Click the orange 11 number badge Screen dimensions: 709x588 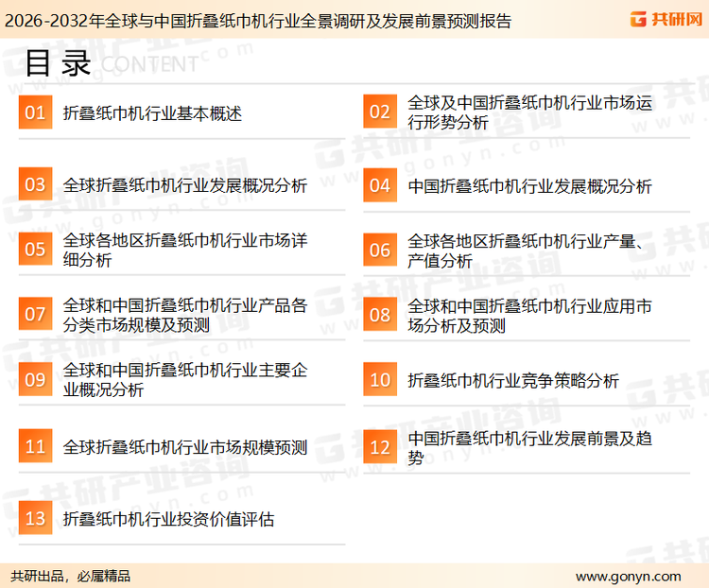tap(35, 446)
